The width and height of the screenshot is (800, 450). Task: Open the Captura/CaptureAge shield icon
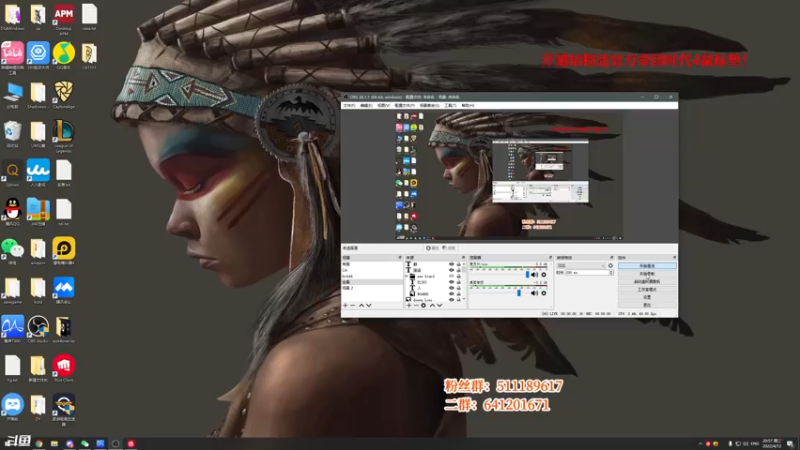point(64,93)
